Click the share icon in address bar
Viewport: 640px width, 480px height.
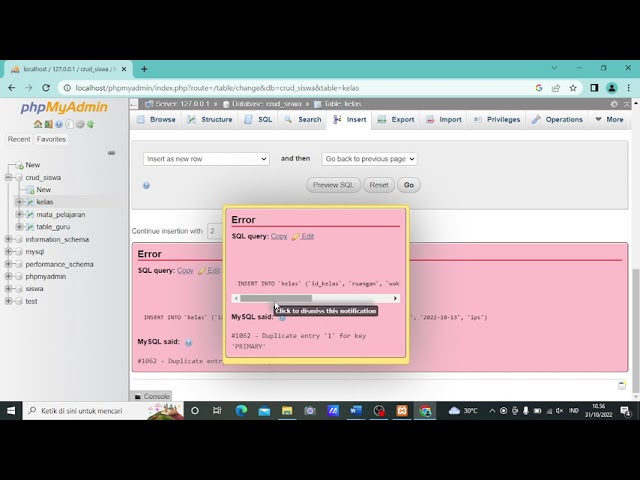coord(556,88)
